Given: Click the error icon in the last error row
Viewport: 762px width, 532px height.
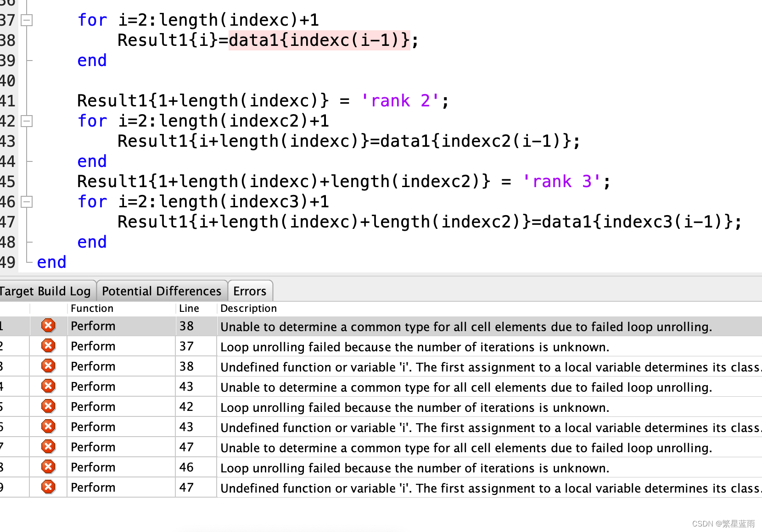Looking at the screenshot, I should tap(48, 487).
